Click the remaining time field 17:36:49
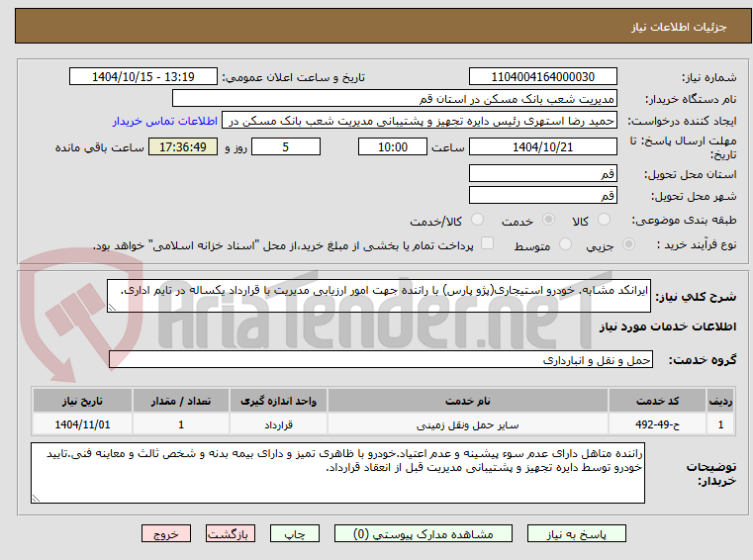The image size is (753, 560). 183,147
